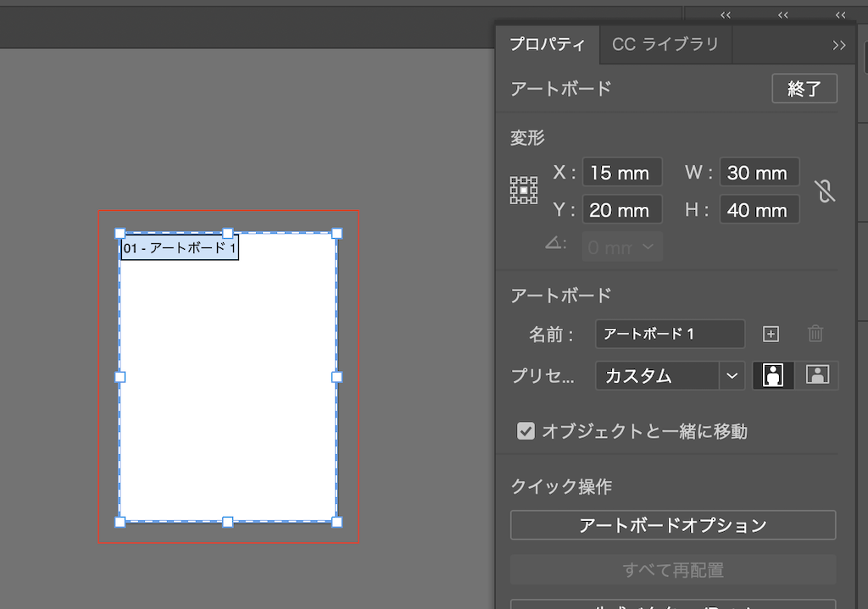Collapse the middle panel dock with its double-arrow
Screen dimensions: 868x609
(782, 15)
